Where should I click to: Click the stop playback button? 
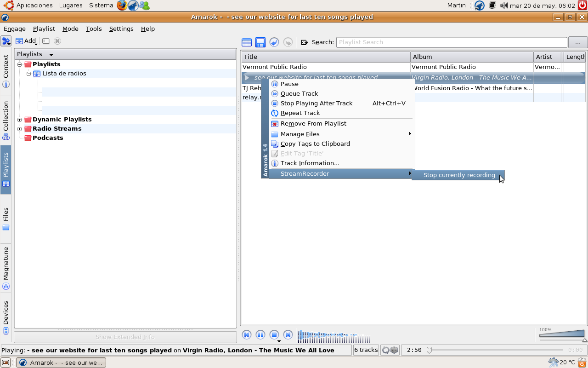click(274, 335)
